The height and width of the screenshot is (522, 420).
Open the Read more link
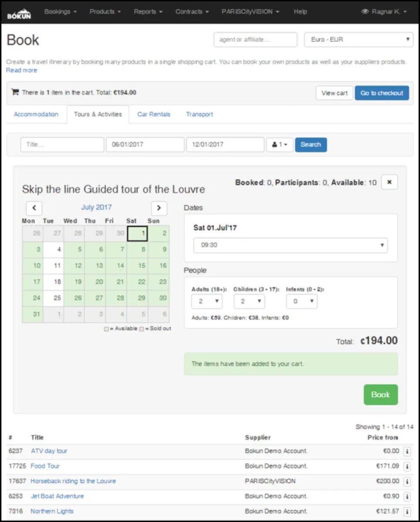[21, 70]
